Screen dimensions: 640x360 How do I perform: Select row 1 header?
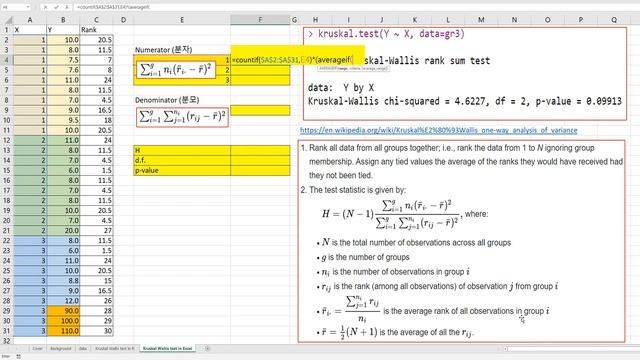pos(7,30)
